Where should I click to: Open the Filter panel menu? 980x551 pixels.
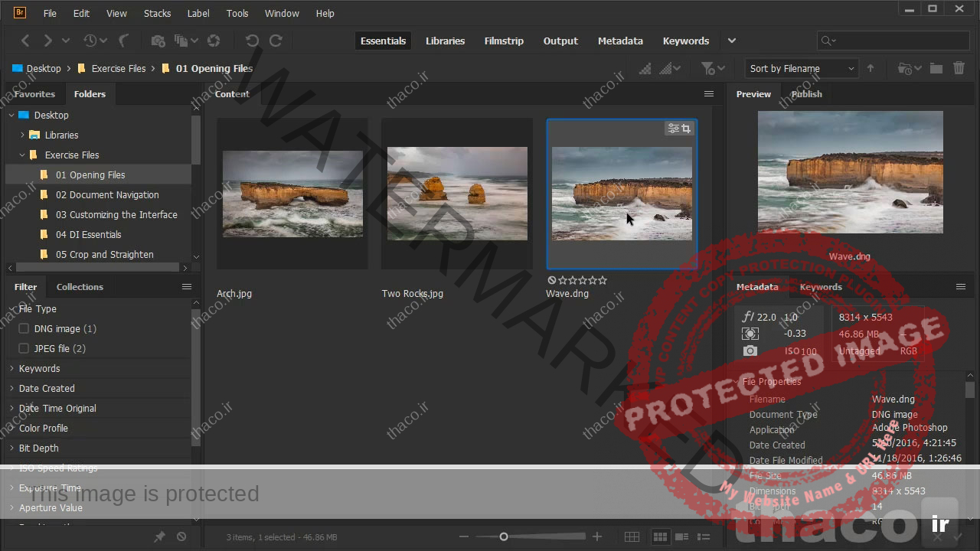pyautogui.click(x=187, y=287)
